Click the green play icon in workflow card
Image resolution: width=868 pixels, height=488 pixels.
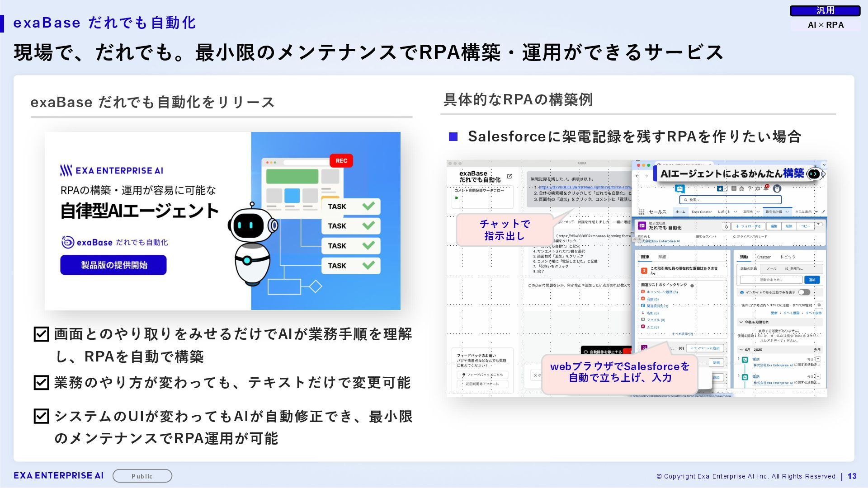click(x=457, y=198)
